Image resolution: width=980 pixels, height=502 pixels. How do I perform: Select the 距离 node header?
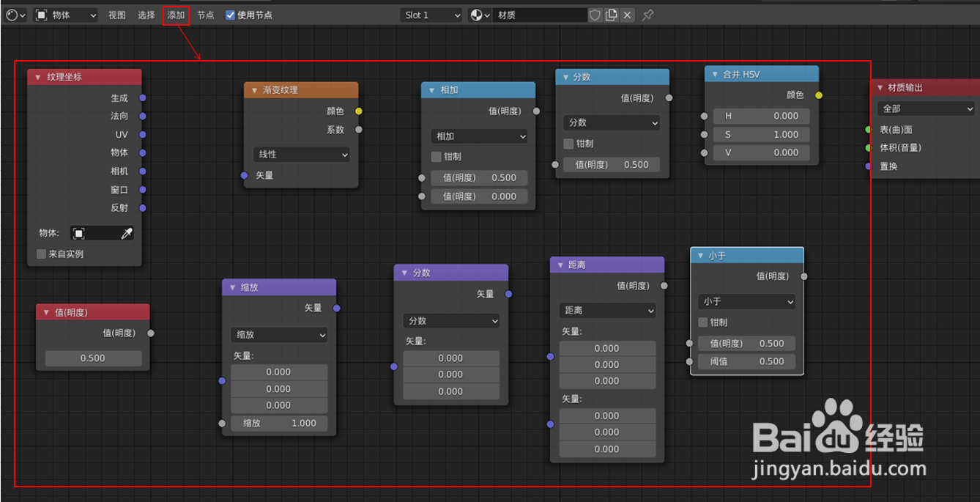607,265
